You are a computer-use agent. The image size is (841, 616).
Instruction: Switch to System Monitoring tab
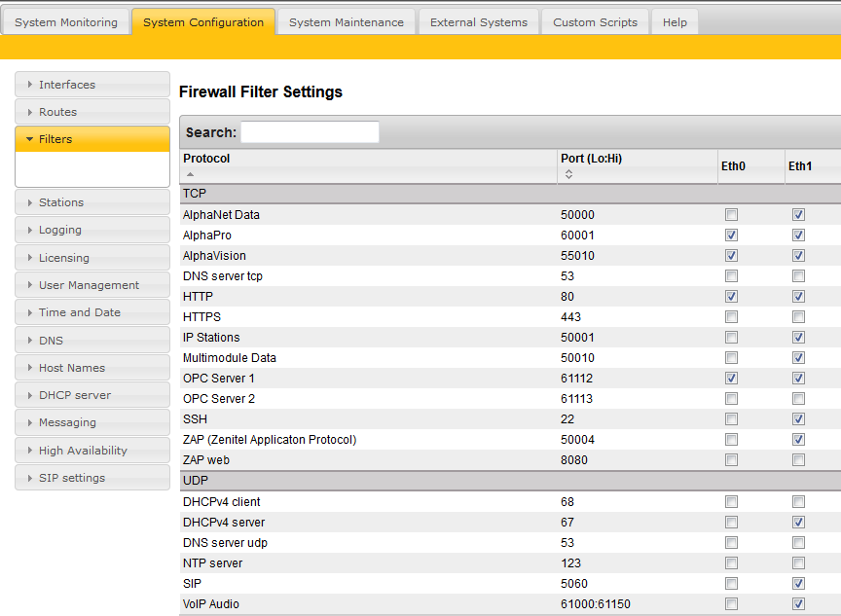(x=65, y=22)
